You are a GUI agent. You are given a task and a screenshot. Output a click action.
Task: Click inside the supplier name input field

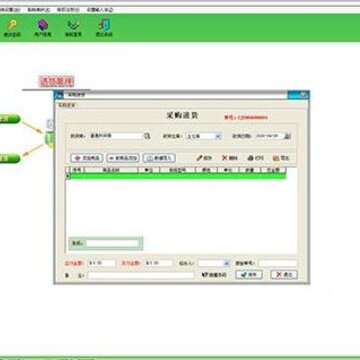116,136
